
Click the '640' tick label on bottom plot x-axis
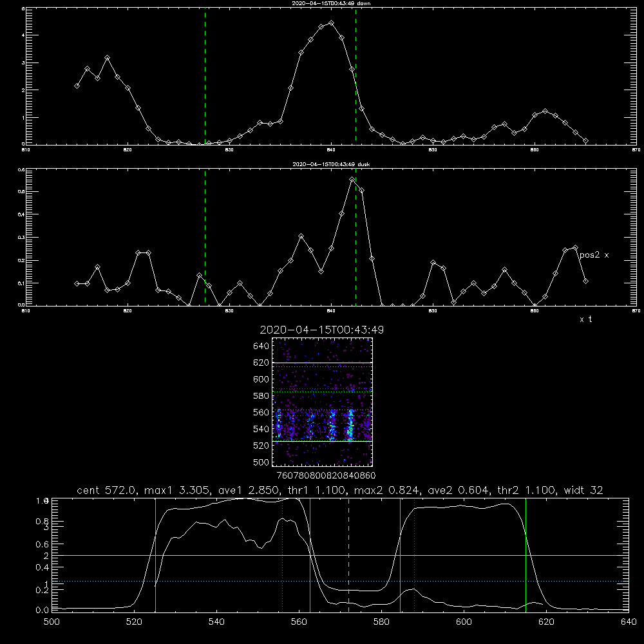(629, 622)
